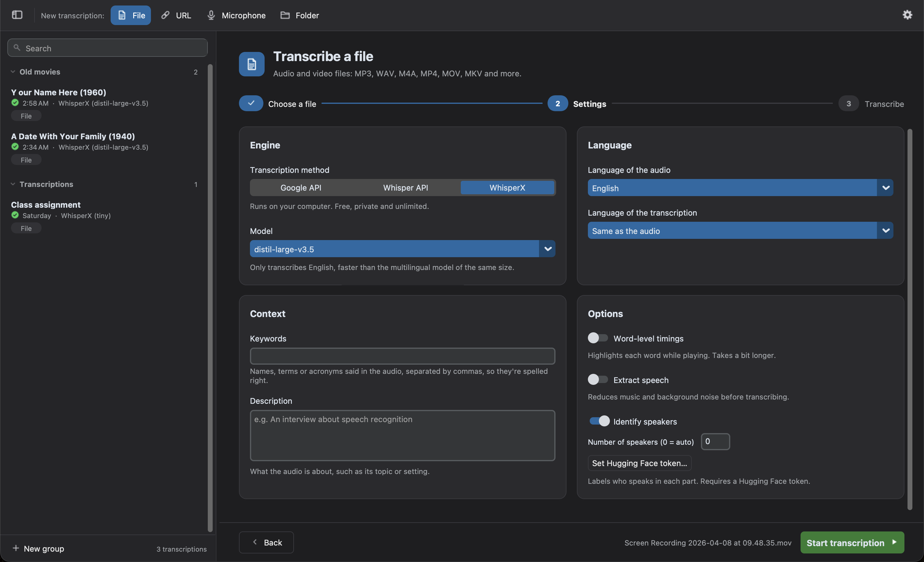Click the Keywords input field
This screenshot has width=924, height=562.
tap(402, 356)
